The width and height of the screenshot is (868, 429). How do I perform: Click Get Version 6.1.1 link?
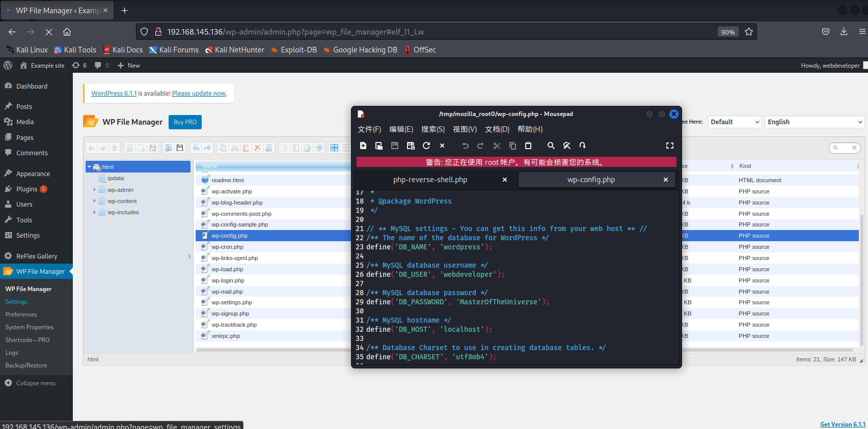[843, 424]
